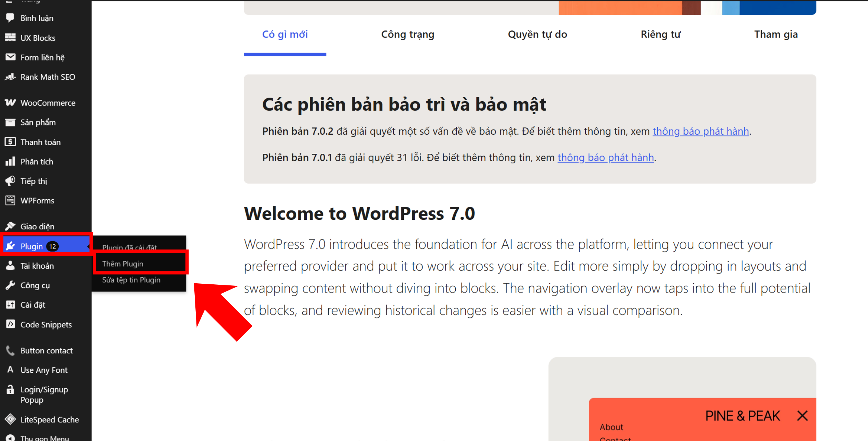
Task: Click the Các phiên bản bảo trì heading
Action: 404,104
